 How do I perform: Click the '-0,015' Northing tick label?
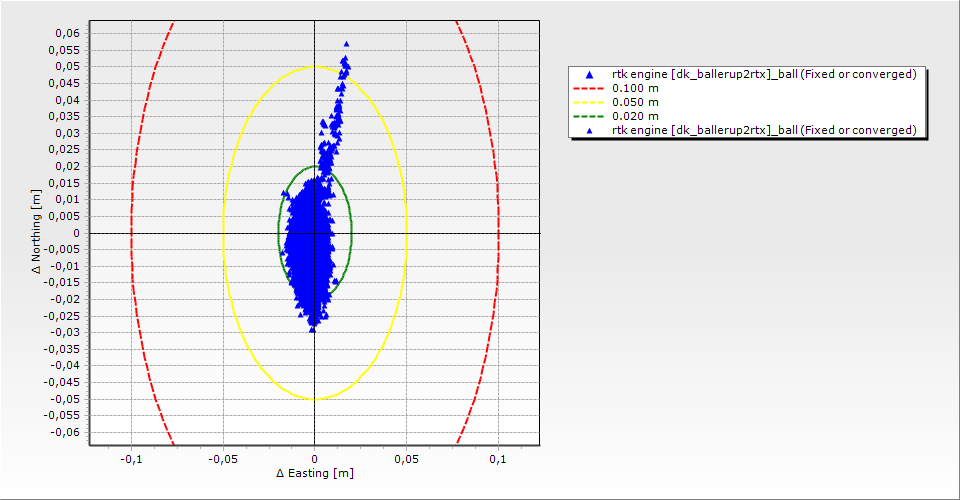62,282
